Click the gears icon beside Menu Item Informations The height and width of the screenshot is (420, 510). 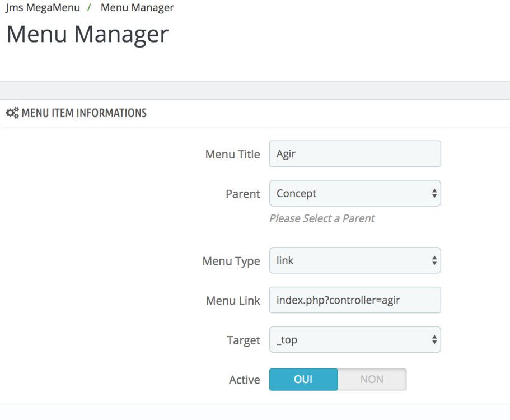click(x=12, y=113)
